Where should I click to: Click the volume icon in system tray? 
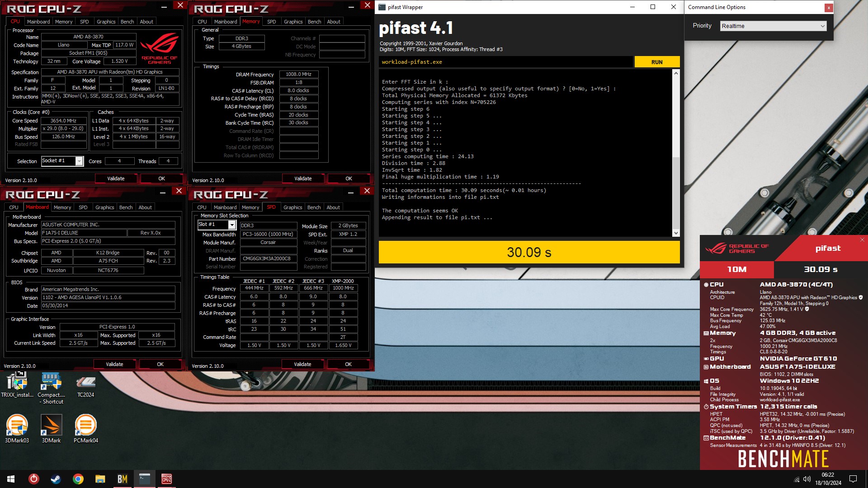point(807,479)
